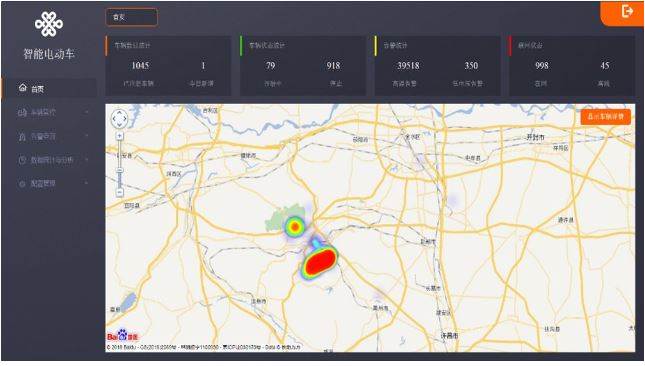The height and width of the screenshot is (366, 645).
Task: Click the map pan compass control
Action: (x=119, y=119)
